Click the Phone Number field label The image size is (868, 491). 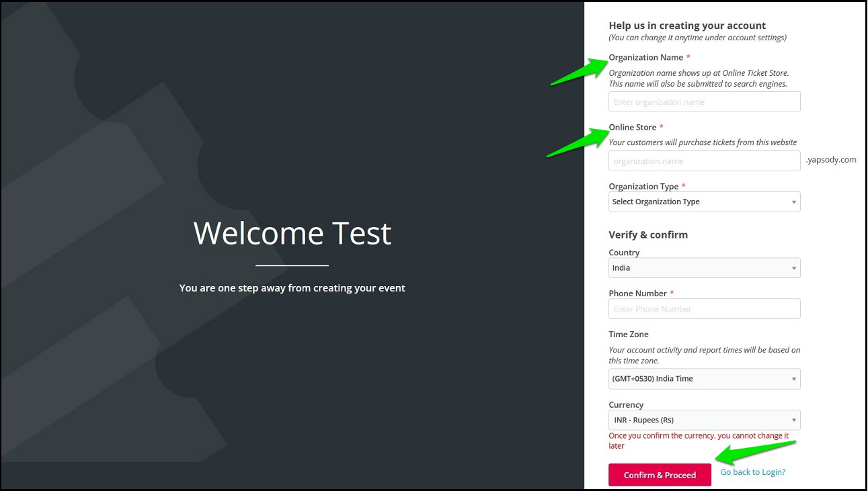click(637, 294)
